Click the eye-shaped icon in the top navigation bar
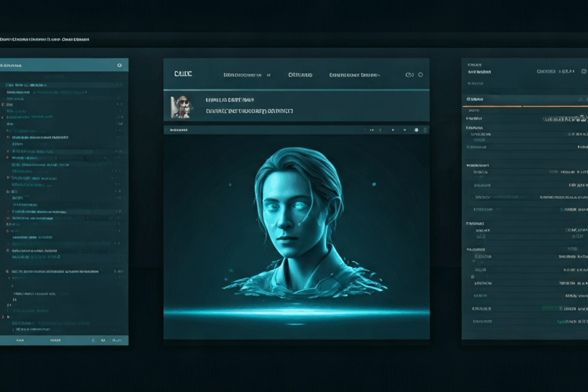588x392 pixels. [x=408, y=73]
